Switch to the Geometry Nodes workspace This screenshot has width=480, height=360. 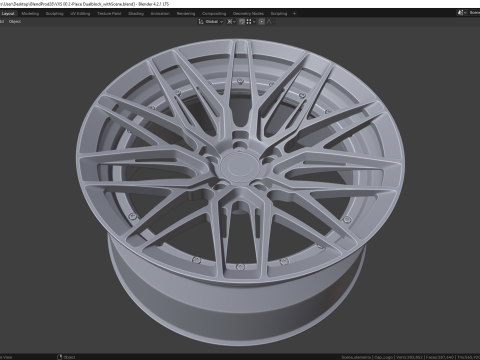pos(248,13)
